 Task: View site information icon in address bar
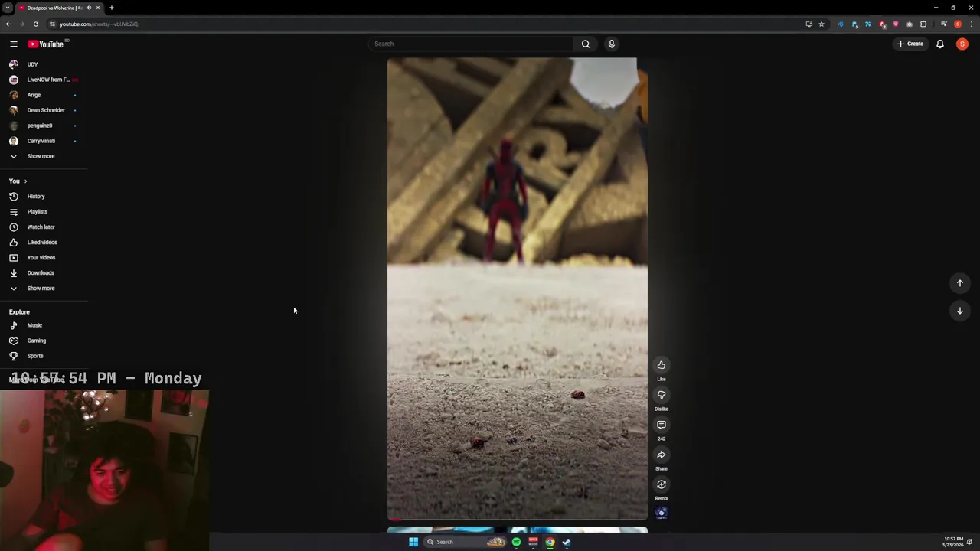click(52, 24)
